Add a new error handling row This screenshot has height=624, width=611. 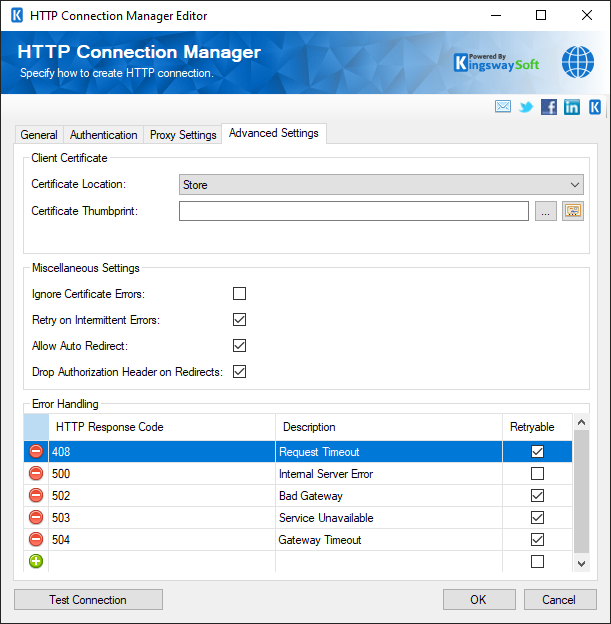(x=36, y=562)
